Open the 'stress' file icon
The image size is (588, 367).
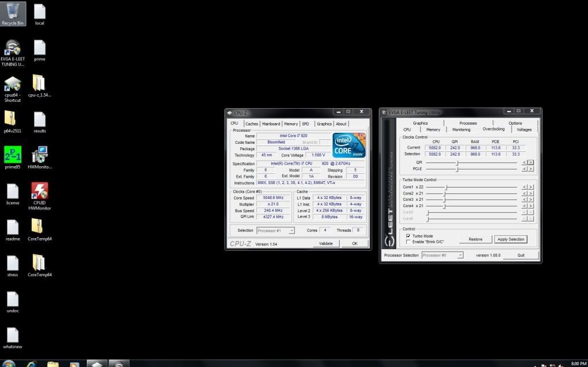coord(13,266)
